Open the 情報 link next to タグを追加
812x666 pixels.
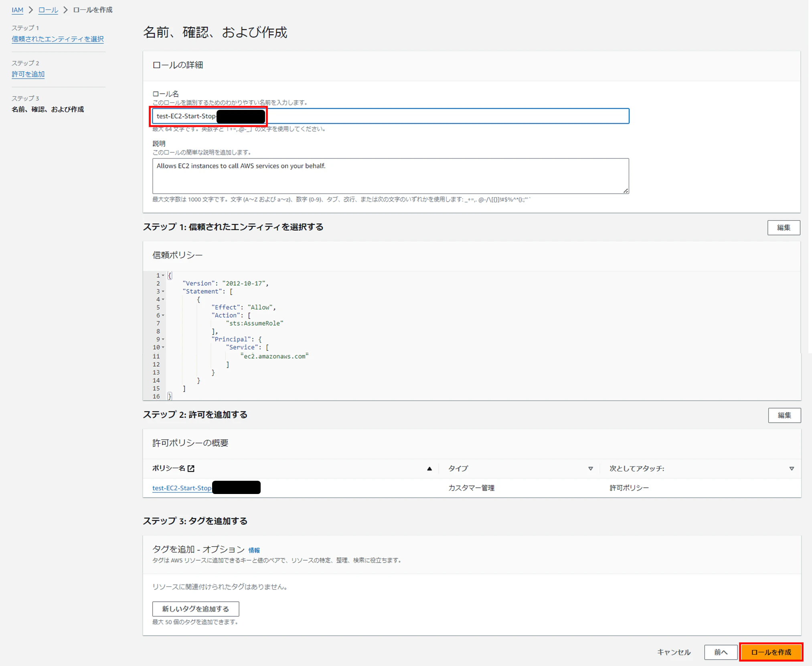tap(254, 550)
